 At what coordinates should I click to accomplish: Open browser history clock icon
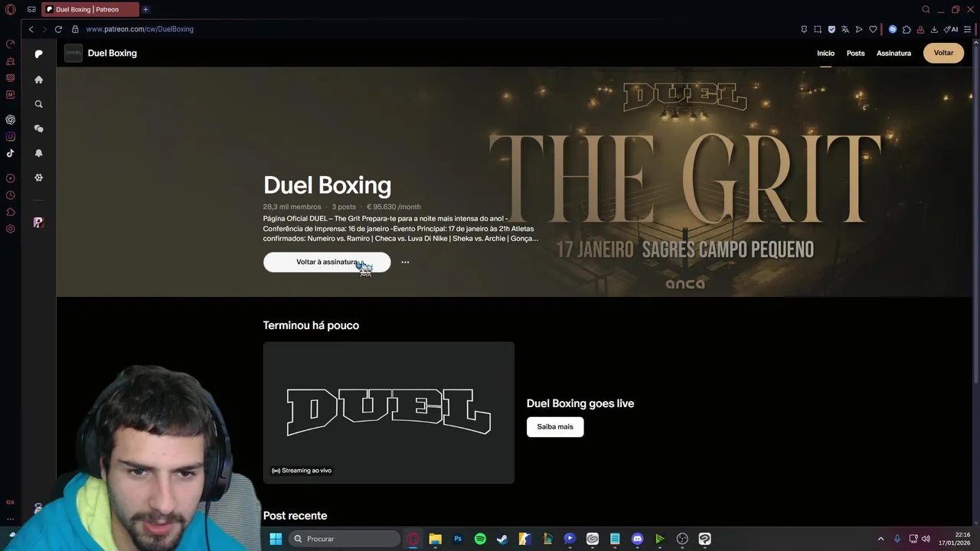[10, 195]
